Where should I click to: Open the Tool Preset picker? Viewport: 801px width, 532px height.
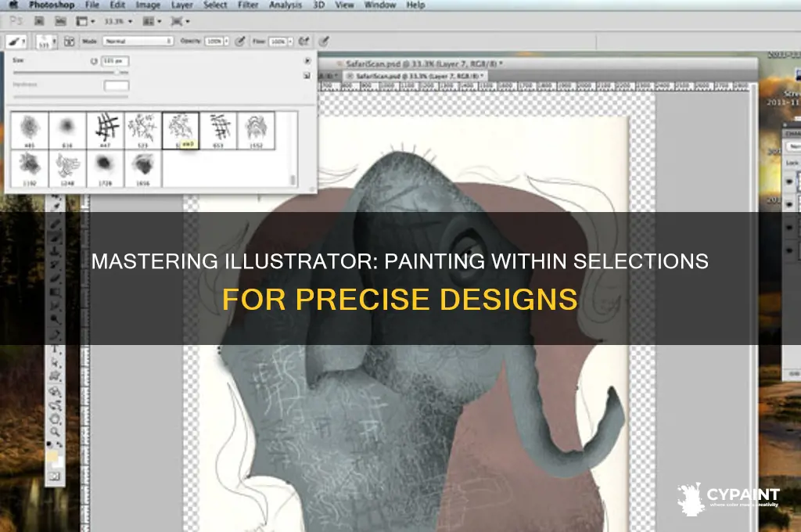click(16, 41)
